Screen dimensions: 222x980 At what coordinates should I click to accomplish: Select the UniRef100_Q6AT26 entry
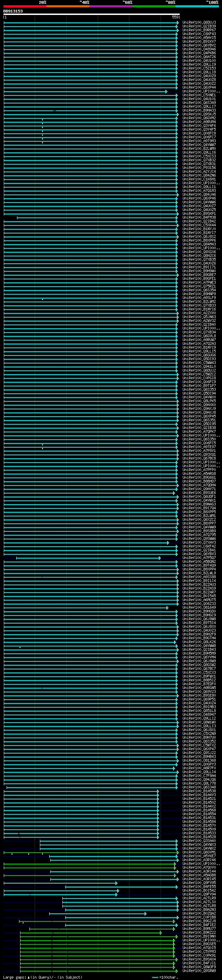(199, 57)
